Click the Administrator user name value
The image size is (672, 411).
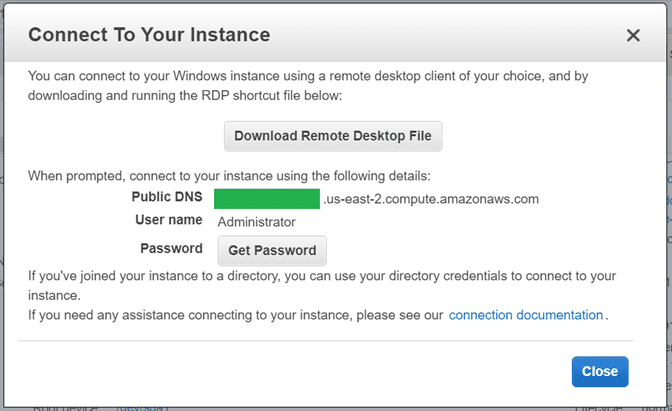[256, 222]
